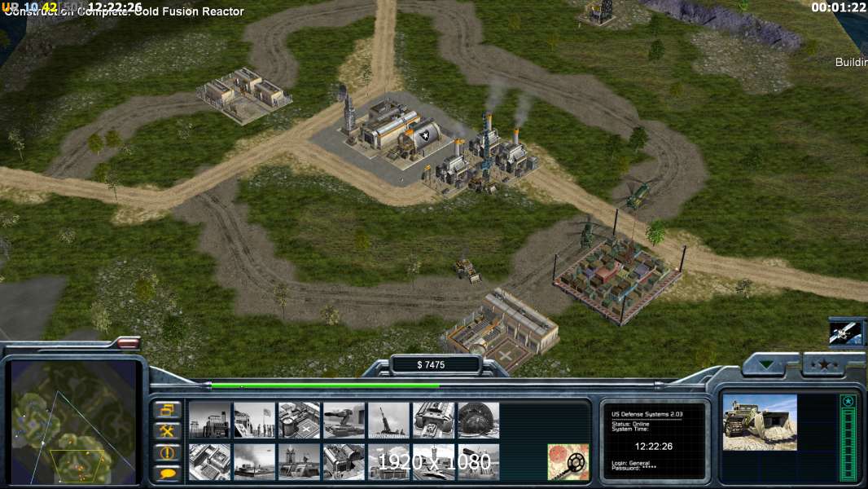Select the walled compound build icon in bottom row

[209, 462]
